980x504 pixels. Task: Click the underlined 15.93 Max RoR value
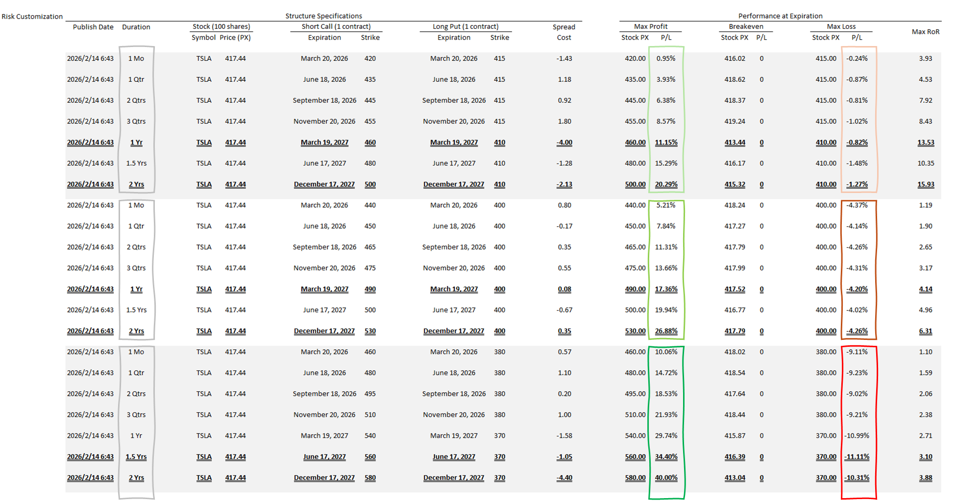point(926,185)
